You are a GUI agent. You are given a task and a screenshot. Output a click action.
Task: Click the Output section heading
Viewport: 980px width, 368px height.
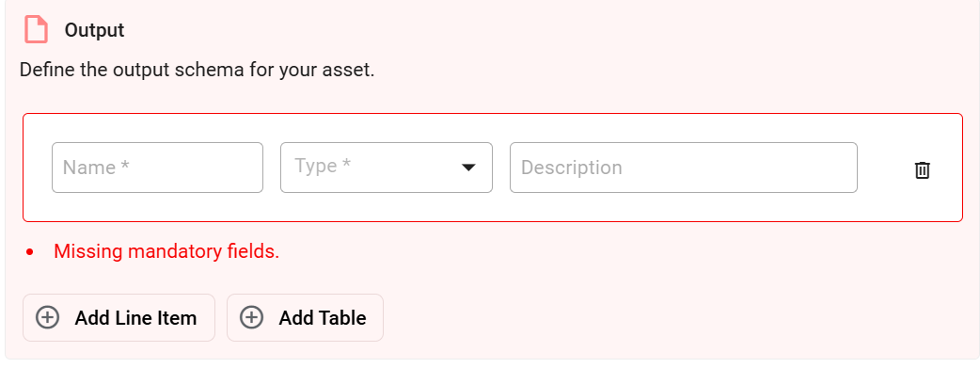pos(94,30)
